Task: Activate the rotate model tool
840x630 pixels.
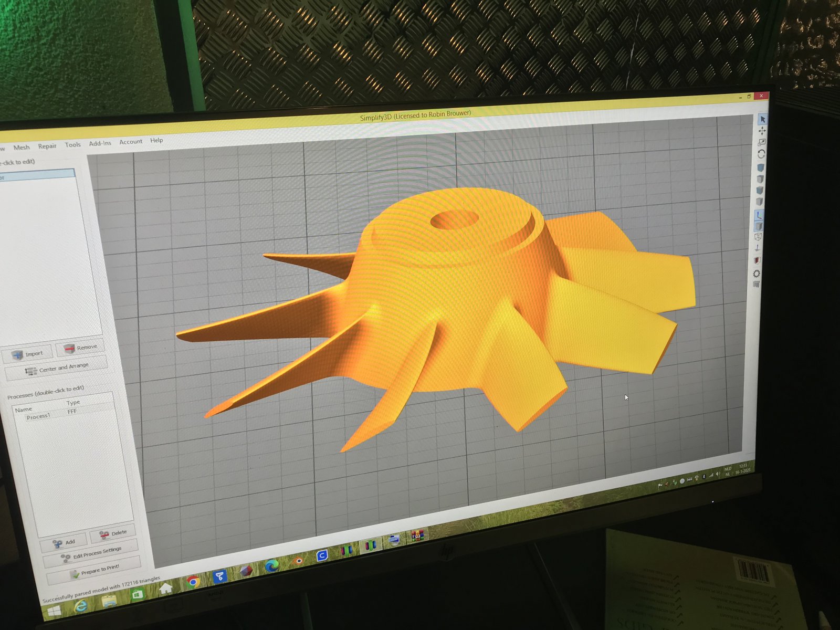Action: coord(761,154)
